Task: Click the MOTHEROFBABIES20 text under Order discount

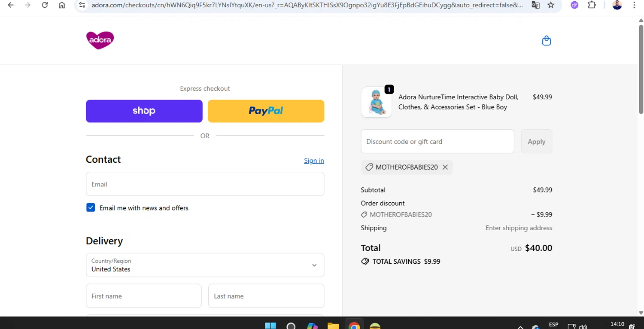Action: click(401, 215)
